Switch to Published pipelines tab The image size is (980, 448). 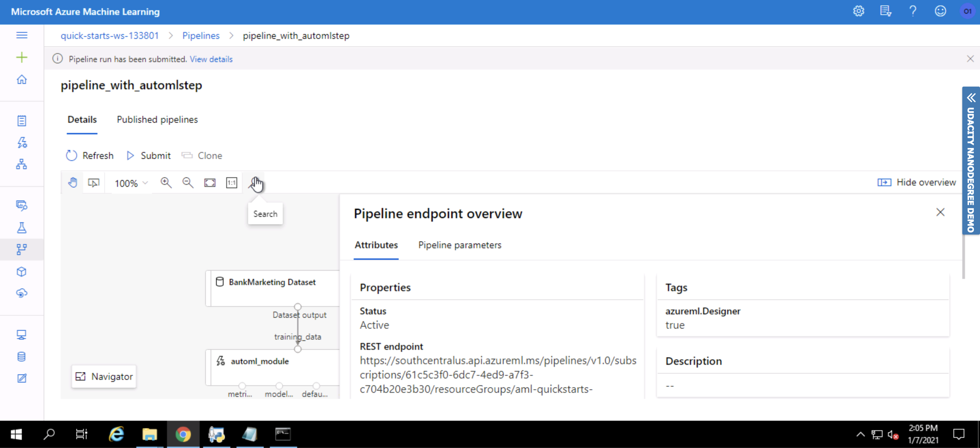(x=157, y=120)
